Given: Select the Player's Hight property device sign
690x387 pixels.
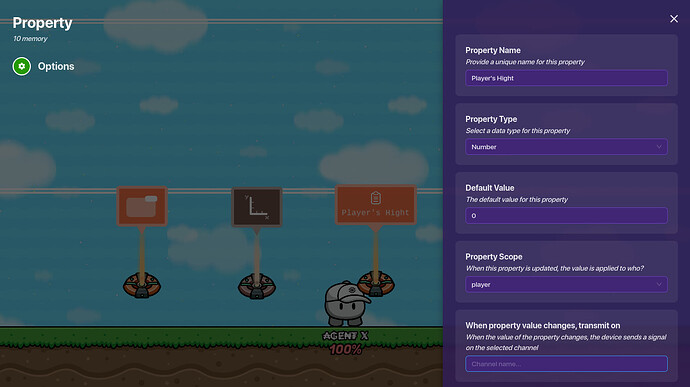Looking at the screenshot, I should (x=375, y=205).
